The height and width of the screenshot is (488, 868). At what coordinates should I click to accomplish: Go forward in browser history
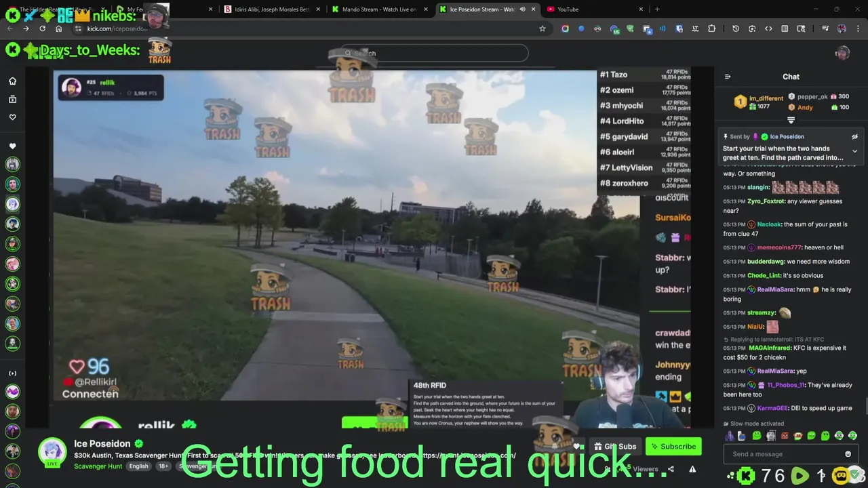pyautogui.click(x=26, y=28)
